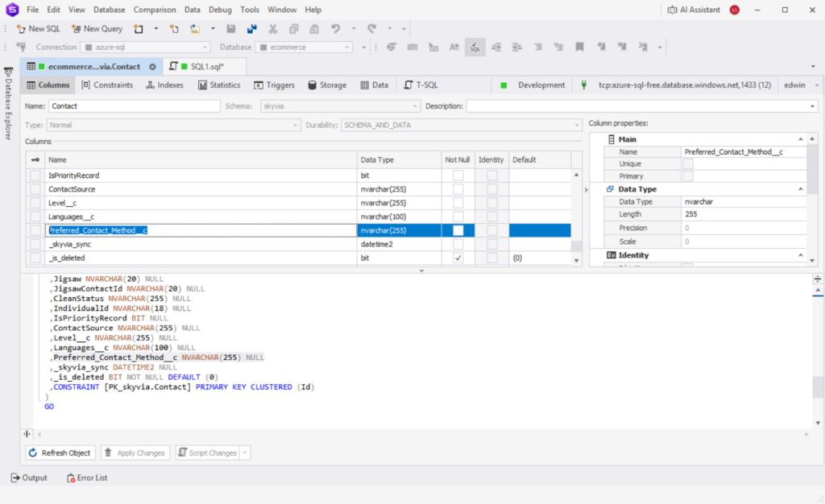Image resolution: width=825 pixels, height=504 pixels.
Task: Check the Unique property checkbox
Action: [688, 164]
